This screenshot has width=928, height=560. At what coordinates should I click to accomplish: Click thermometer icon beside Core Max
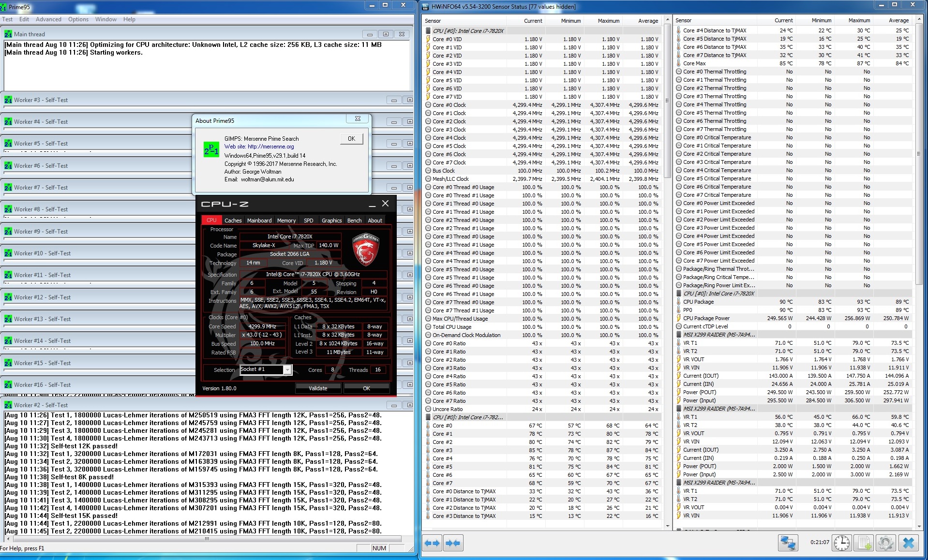(678, 63)
